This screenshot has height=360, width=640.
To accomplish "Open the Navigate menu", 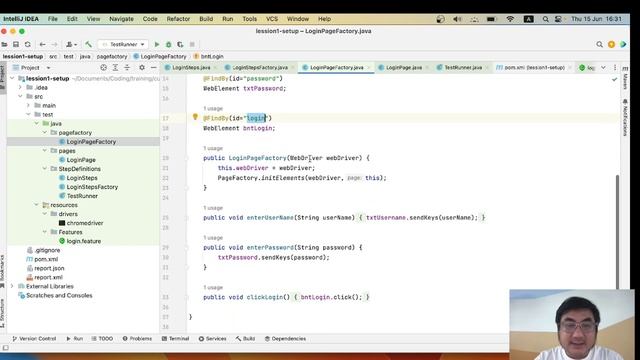I will [121, 19].
